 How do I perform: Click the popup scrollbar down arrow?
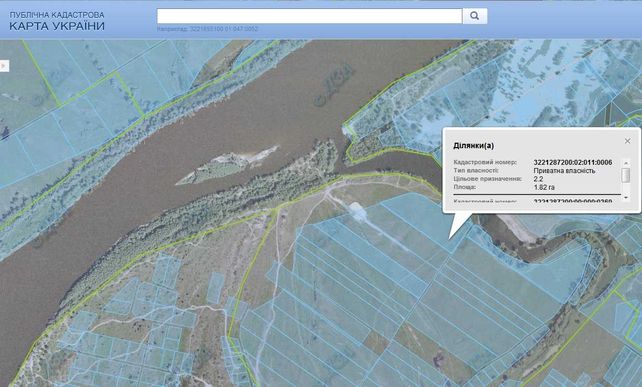point(626,198)
